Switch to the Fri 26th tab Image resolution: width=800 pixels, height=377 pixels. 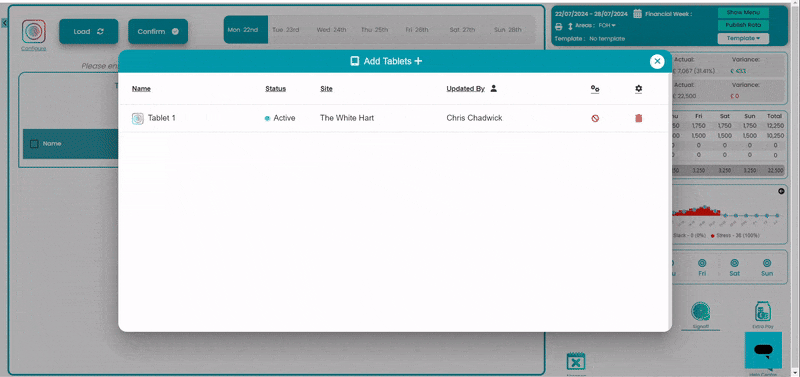point(417,30)
